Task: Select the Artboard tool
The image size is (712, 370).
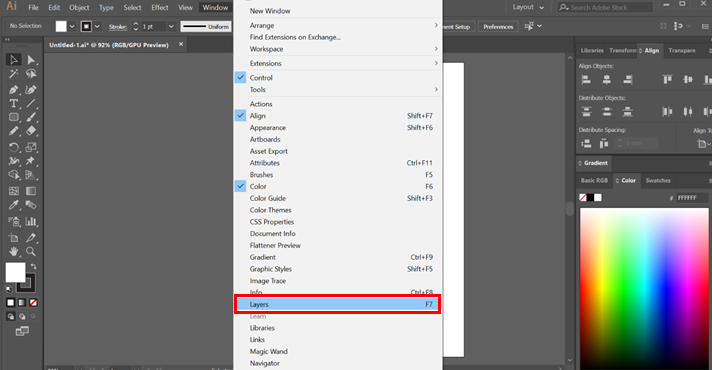Action: (x=14, y=237)
